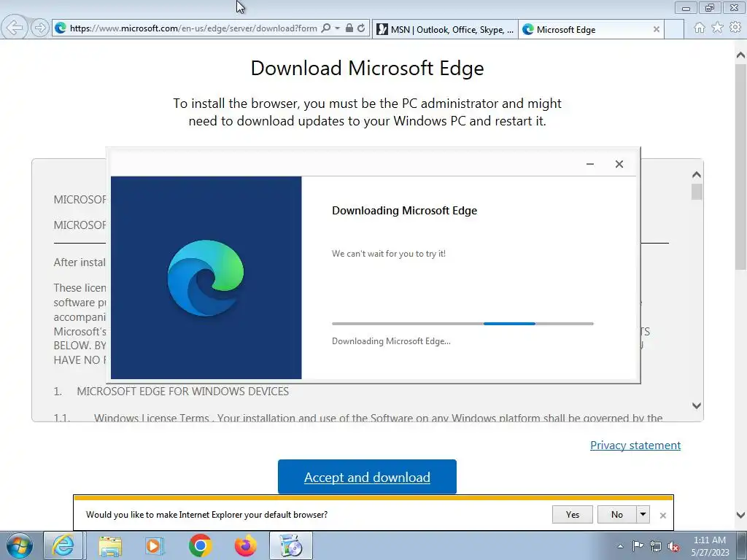The height and width of the screenshot is (560, 747).
Task: Open the address bar autocomplete dropdown arrow
Action: coord(337,28)
